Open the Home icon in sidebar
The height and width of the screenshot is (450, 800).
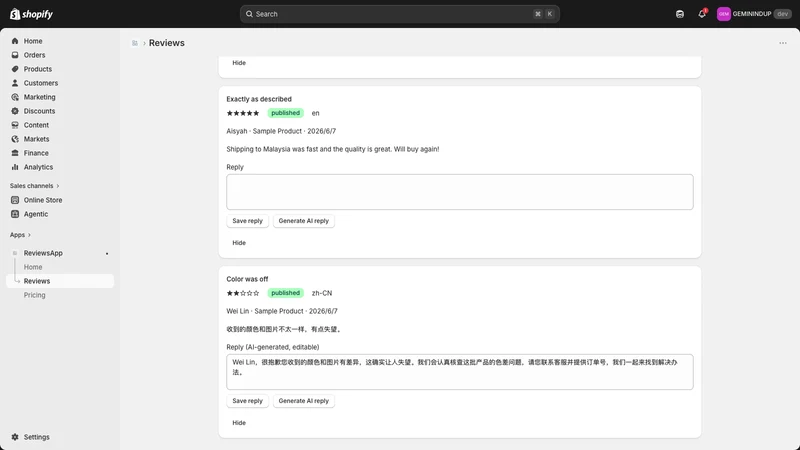click(15, 41)
